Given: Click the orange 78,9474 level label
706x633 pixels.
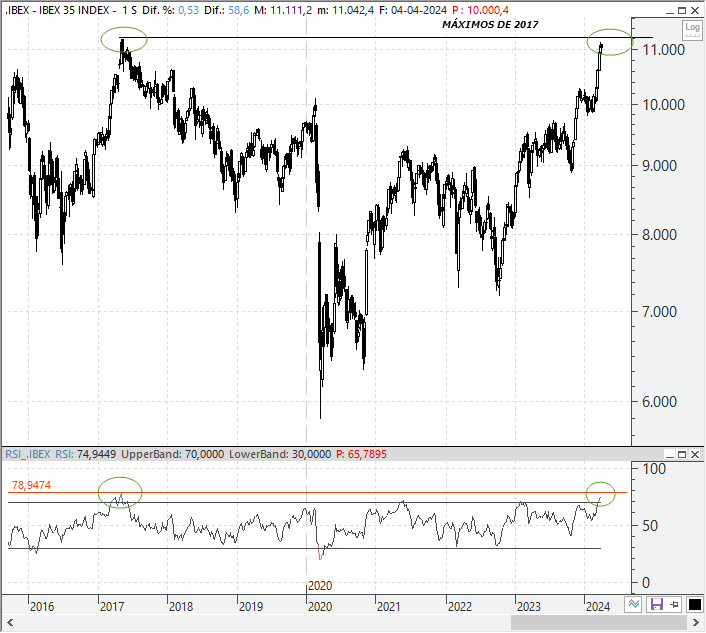Looking at the screenshot, I should tap(31, 485).
